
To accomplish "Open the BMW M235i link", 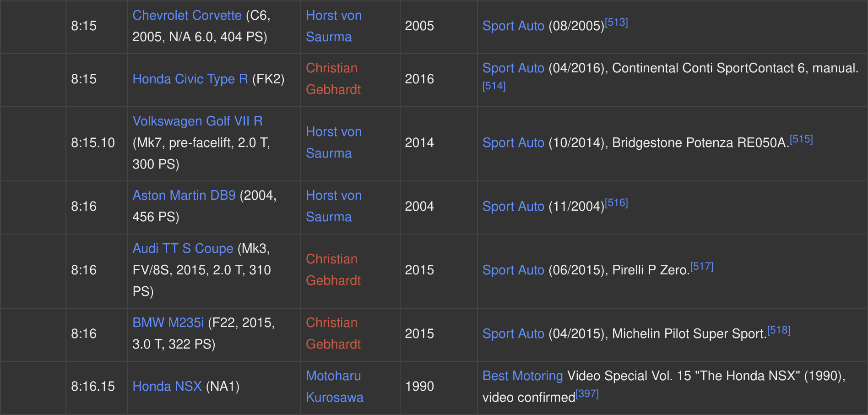I will coord(168,322).
